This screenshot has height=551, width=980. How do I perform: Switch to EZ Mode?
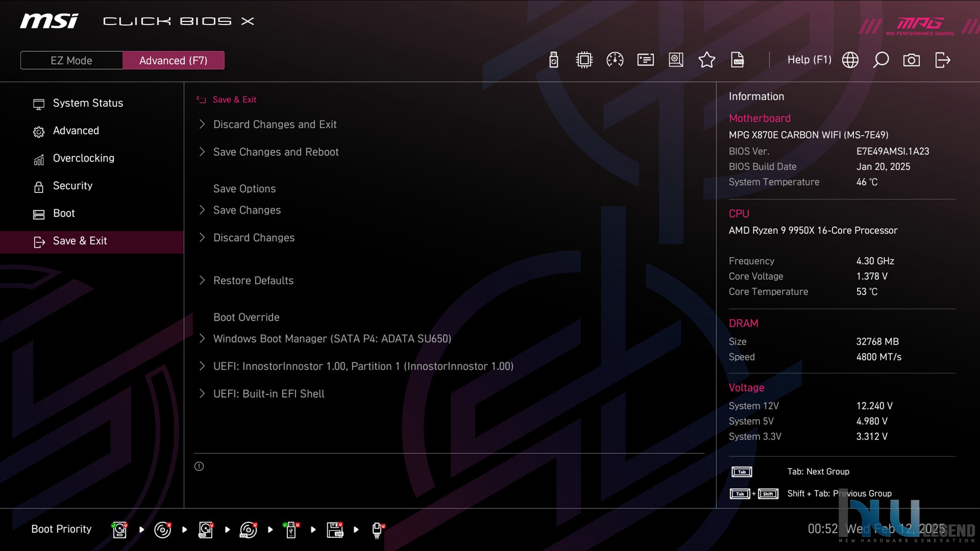pos(71,61)
